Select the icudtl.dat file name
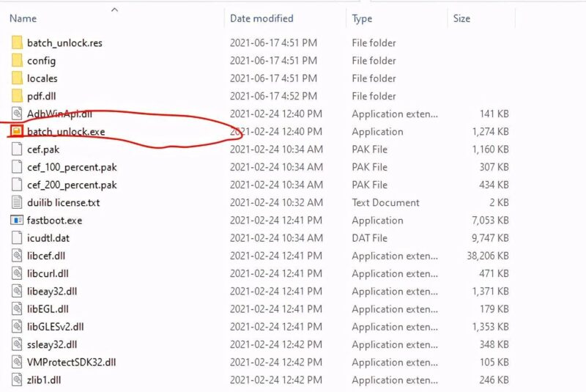This screenshot has width=586, height=392. pos(48,238)
